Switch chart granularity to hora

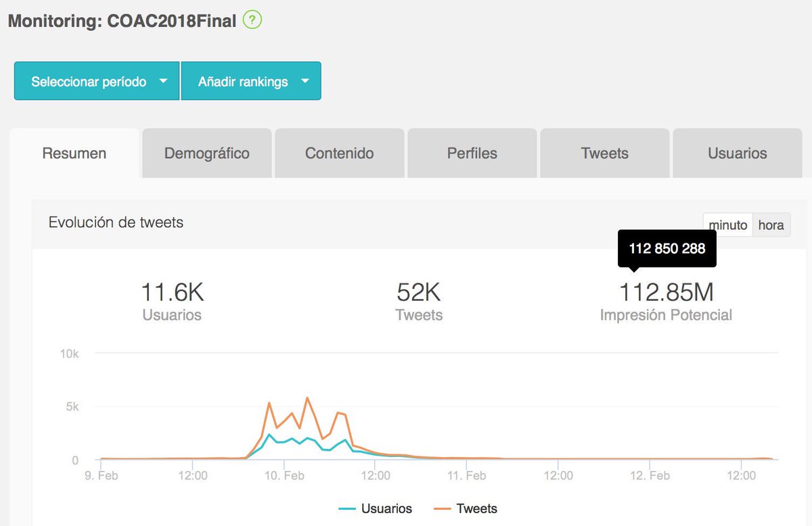[771, 225]
